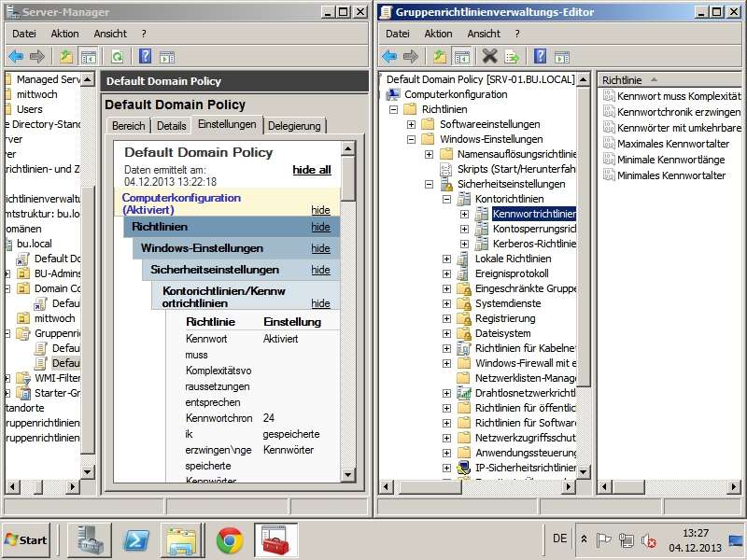Click the Skripts policy icon in the tree
This screenshot has height=560, width=747.
click(447, 169)
